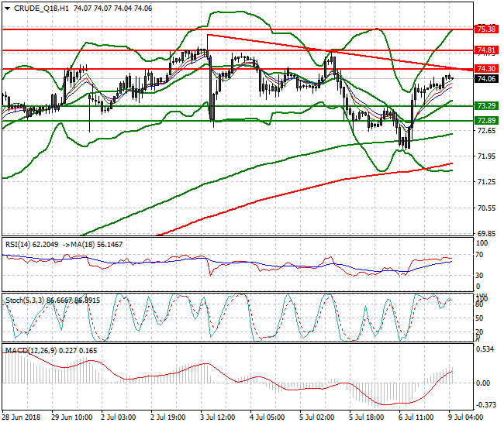
Task: Click the 73.29 green support label
Action: click(x=486, y=105)
